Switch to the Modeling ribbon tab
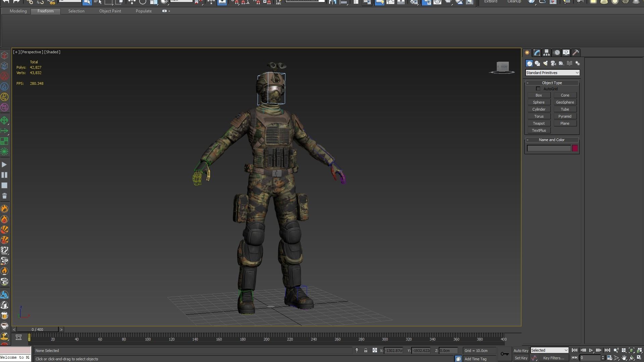 (x=18, y=11)
